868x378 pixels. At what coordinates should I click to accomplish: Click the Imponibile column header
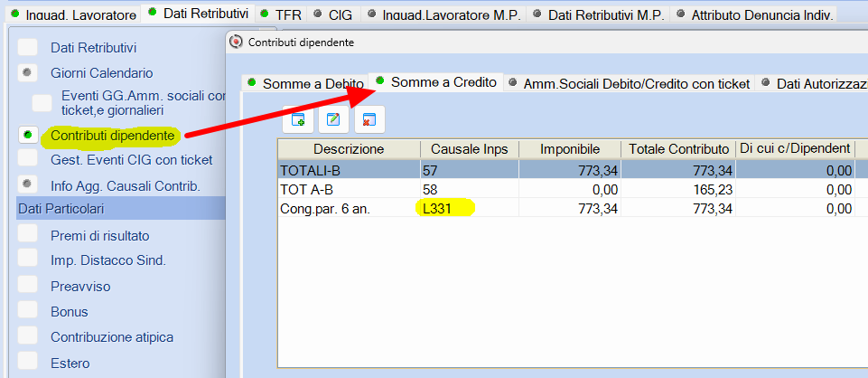[570, 148]
